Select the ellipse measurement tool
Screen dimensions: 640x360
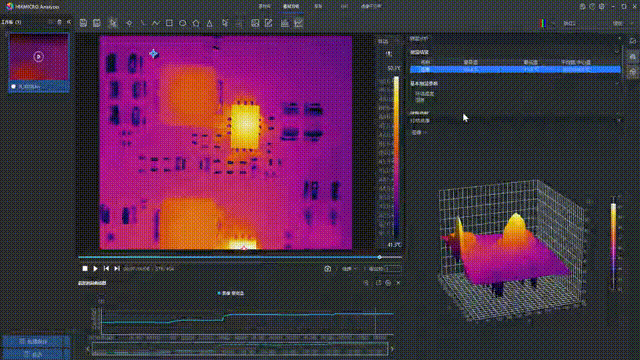point(182,23)
